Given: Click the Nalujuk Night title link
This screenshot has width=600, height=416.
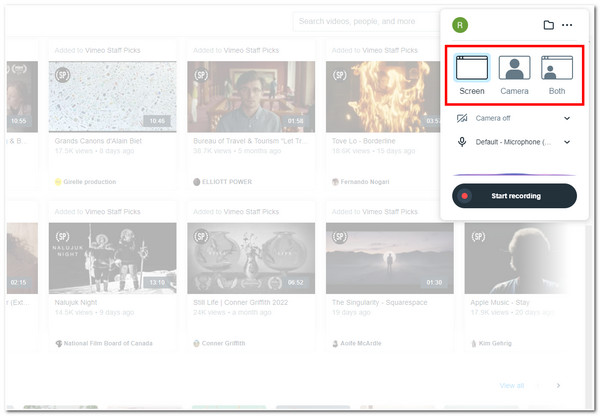Looking at the screenshot, I should pos(76,302).
